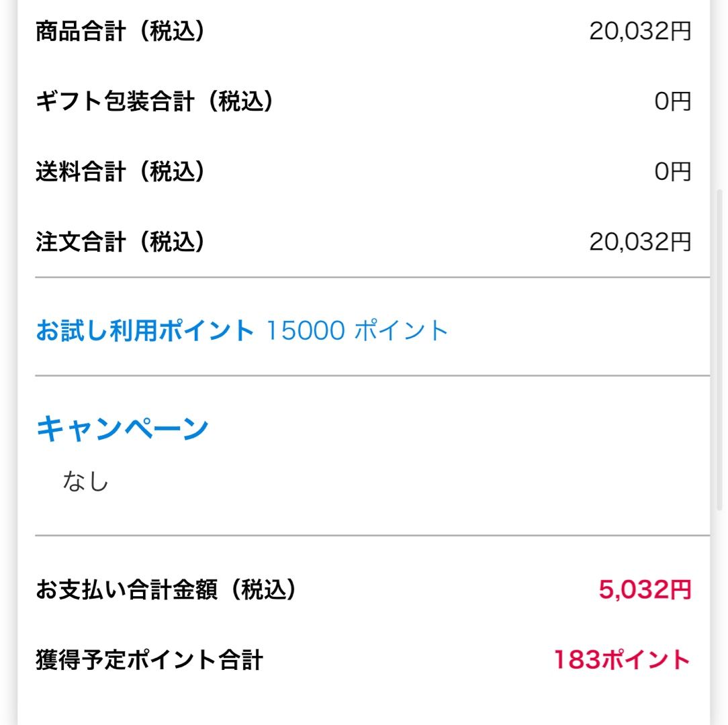Viewport: 728px width, 725px height.
Task: Click the なし campaign entry
Action: (85, 481)
